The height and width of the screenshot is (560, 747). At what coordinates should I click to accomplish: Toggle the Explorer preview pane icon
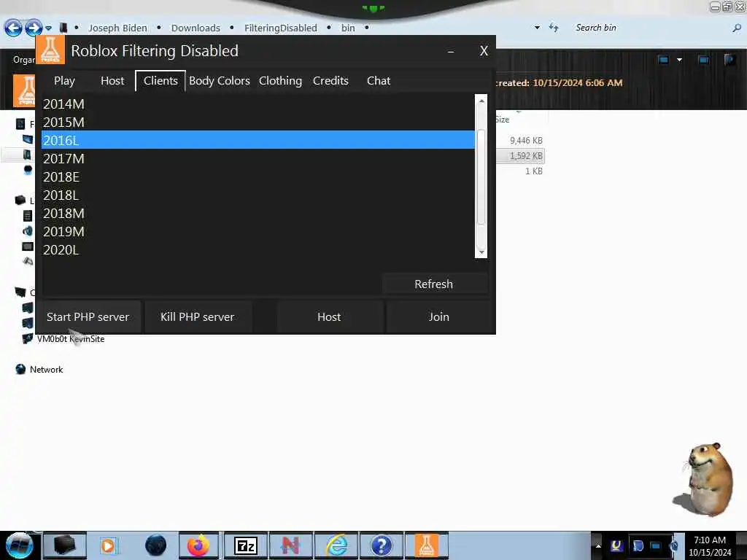[x=703, y=60]
